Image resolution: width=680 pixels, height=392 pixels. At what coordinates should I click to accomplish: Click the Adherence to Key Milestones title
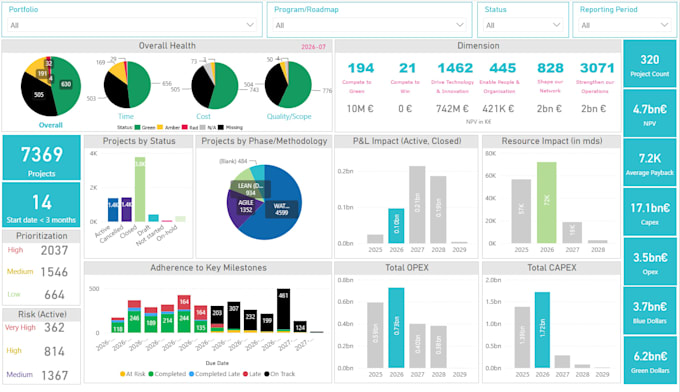click(x=208, y=268)
